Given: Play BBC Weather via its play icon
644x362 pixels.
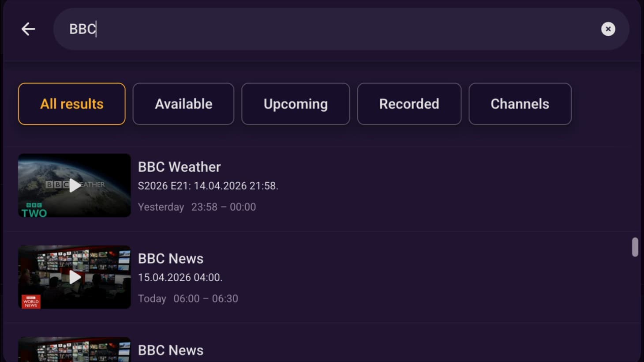Looking at the screenshot, I should (75, 185).
